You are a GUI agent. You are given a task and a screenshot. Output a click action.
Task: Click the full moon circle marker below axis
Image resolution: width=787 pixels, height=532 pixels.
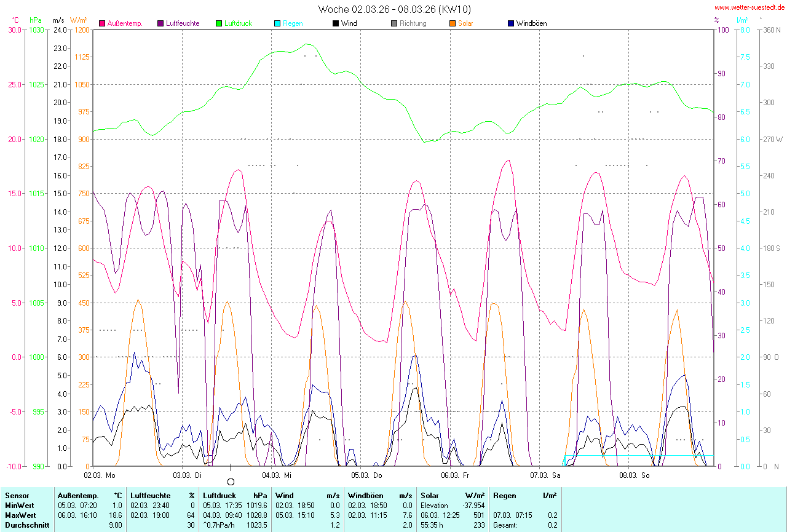pyautogui.click(x=231, y=482)
